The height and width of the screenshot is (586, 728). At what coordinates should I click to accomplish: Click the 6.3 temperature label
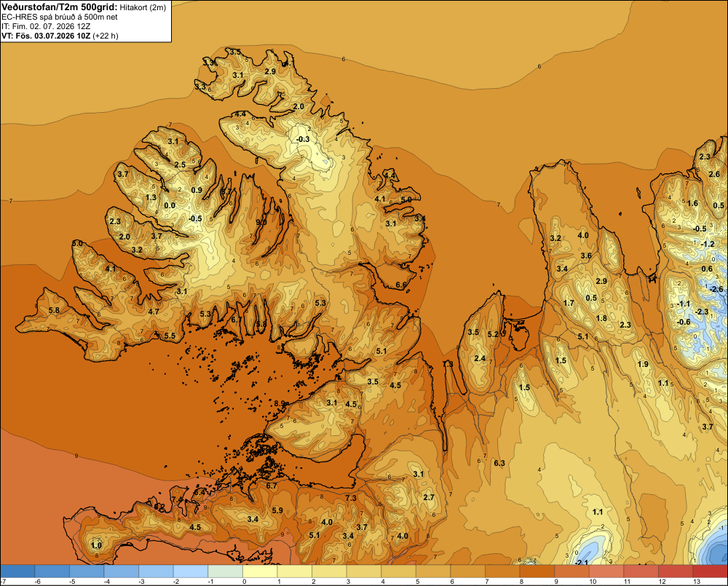tap(499, 463)
